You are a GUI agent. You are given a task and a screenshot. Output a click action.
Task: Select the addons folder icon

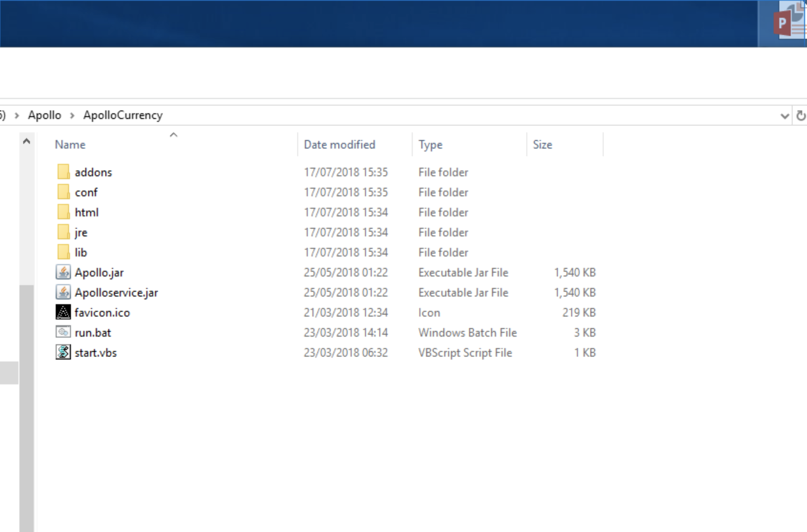click(x=63, y=172)
